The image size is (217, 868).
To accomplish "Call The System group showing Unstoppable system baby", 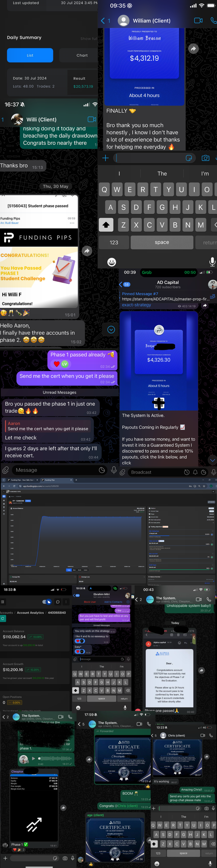I will tap(209, 599).
